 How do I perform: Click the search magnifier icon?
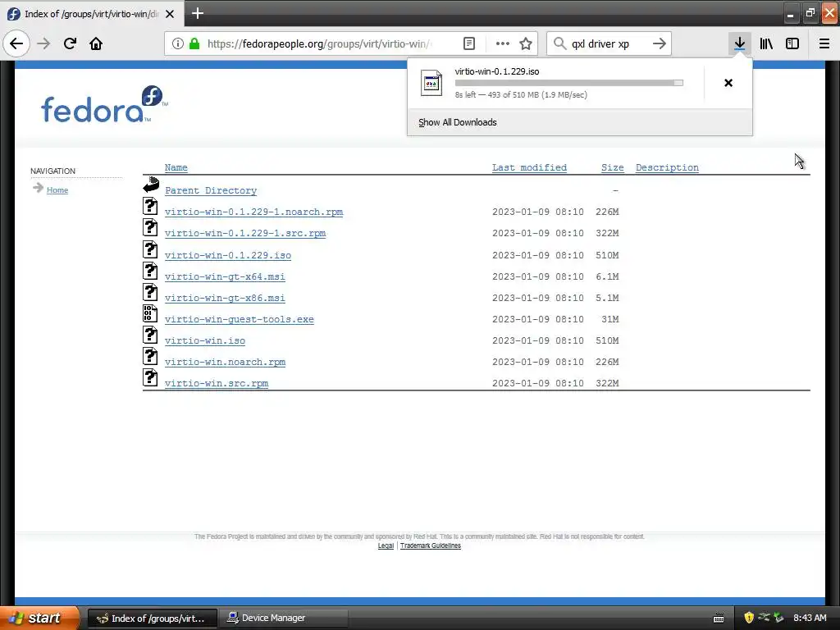[x=559, y=43]
